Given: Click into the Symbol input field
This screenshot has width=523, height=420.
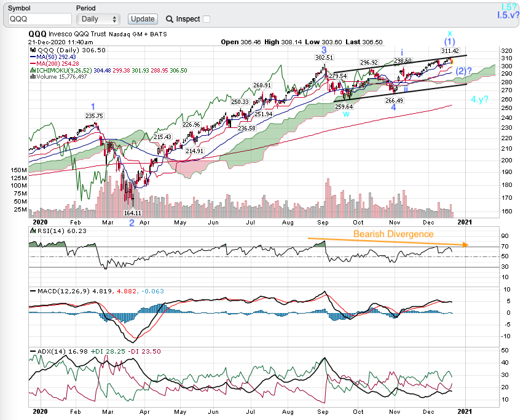Looking at the screenshot, I should coord(40,20).
